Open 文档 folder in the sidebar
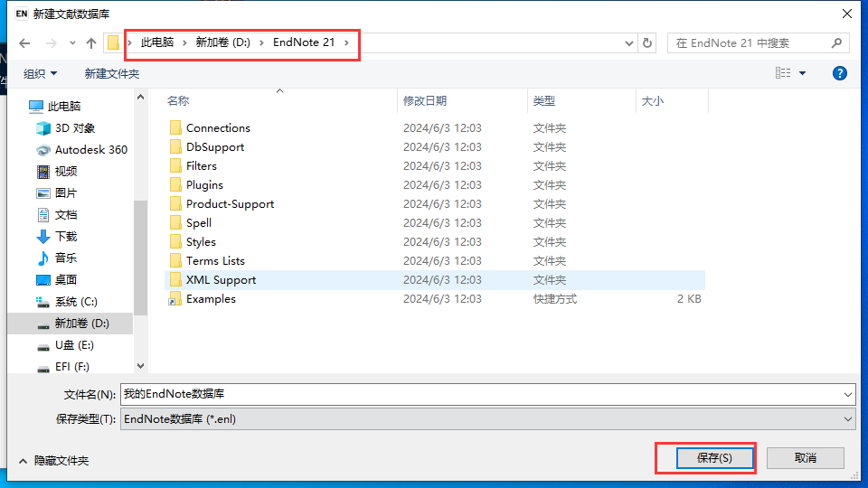Screen dimensions: 868x488 click(56, 215)
